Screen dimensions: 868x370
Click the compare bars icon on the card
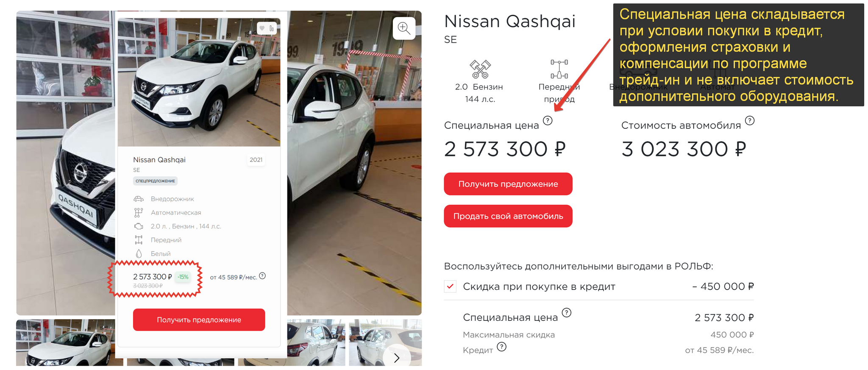click(x=272, y=28)
